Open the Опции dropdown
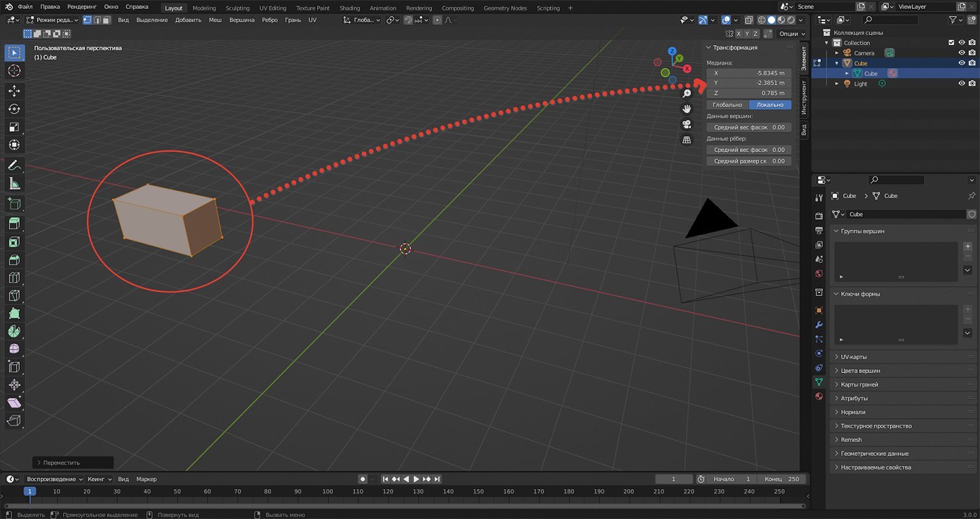Screen dimensions: 980x519 (x=792, y=34)
